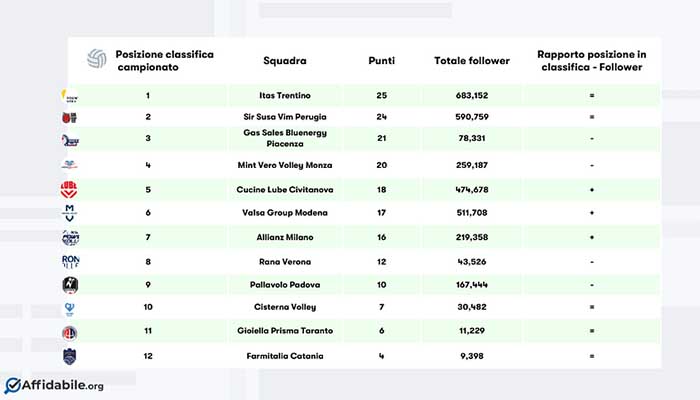Click the Affidabile.org logo link
700x400 pixels.
coord(55,385)
